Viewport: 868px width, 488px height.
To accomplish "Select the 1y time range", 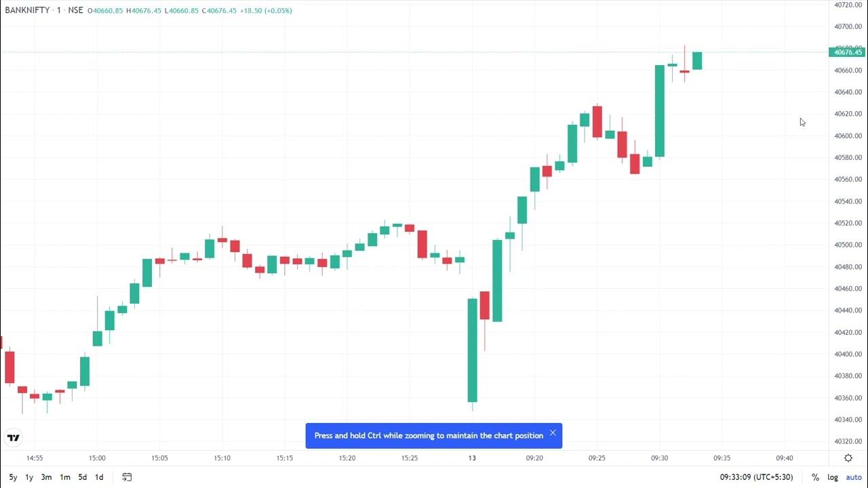I will pyautogui.click(x=29, y=477).
